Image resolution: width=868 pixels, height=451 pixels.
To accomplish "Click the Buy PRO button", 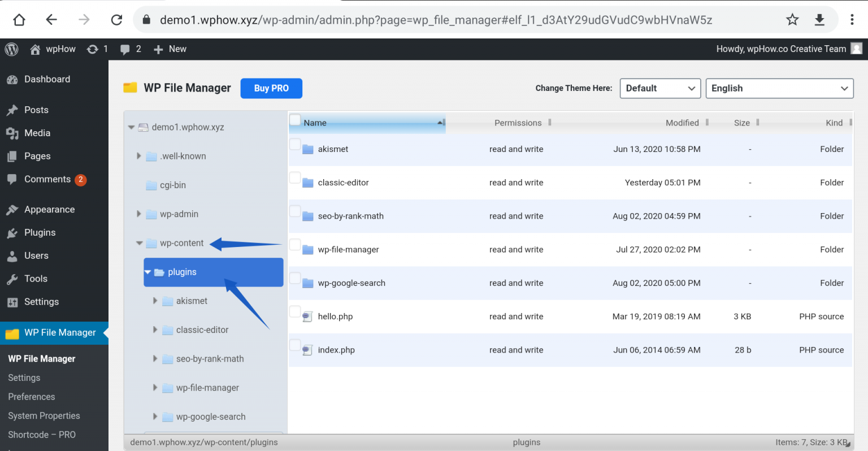I will tap(271, 88).
